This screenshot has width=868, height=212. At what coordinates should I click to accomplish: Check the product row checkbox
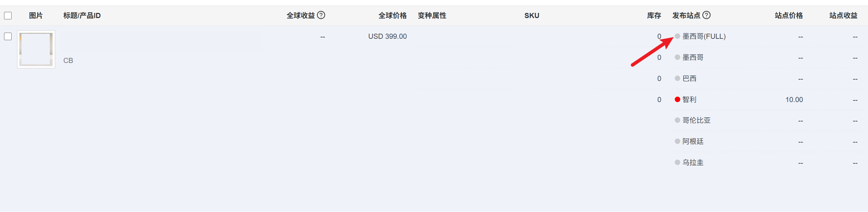(x=8, y=36)
